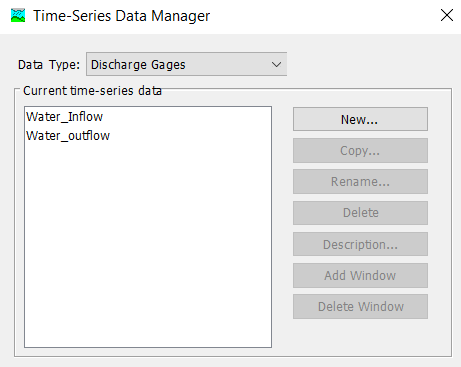The height and width of the screenshot is (367, 461).
Task: Open the Description... button
Action: (x=360, y=244)
